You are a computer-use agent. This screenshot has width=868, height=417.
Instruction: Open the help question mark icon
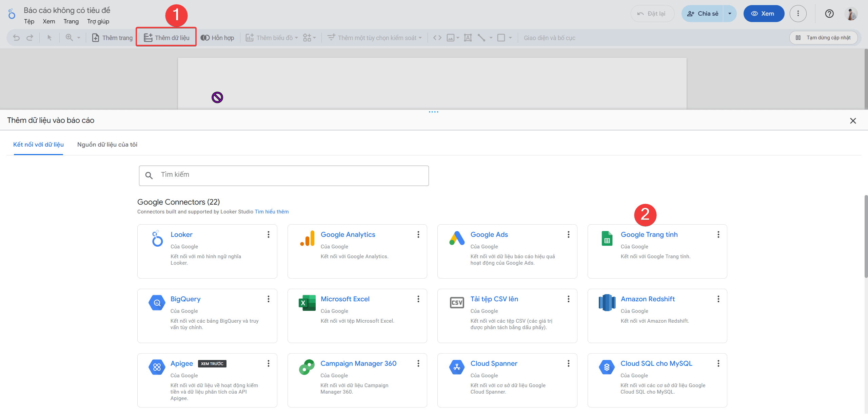829,14
